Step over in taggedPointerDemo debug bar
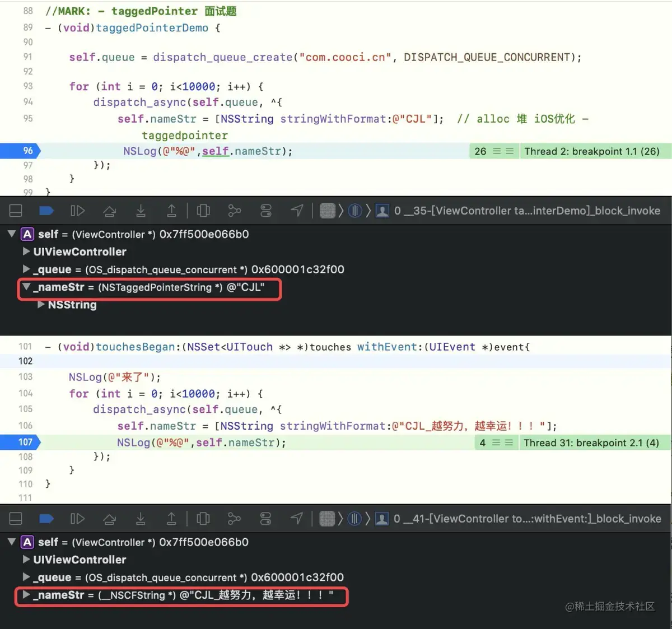 pos(110,211)
